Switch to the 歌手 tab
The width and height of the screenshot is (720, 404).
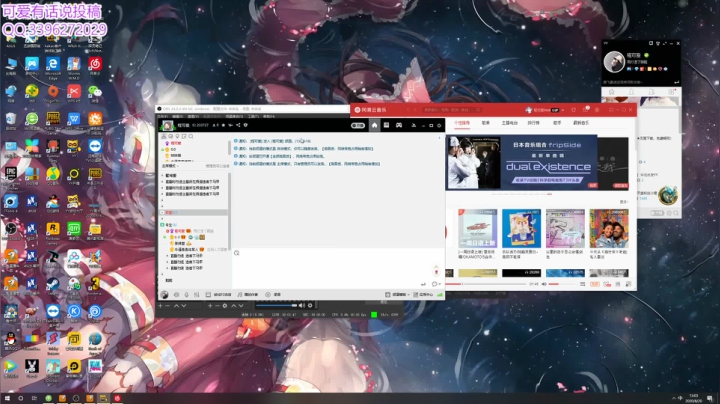click(557, 123)
